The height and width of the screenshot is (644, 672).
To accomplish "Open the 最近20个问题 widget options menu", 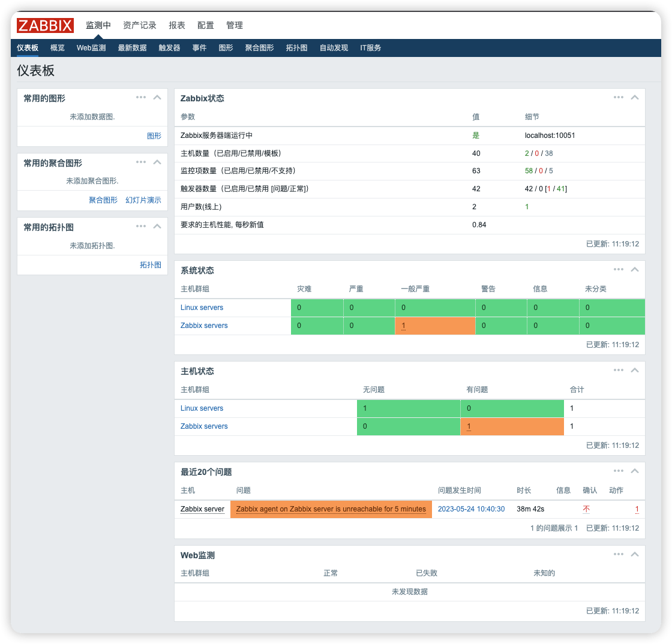I will click(619, 471).
